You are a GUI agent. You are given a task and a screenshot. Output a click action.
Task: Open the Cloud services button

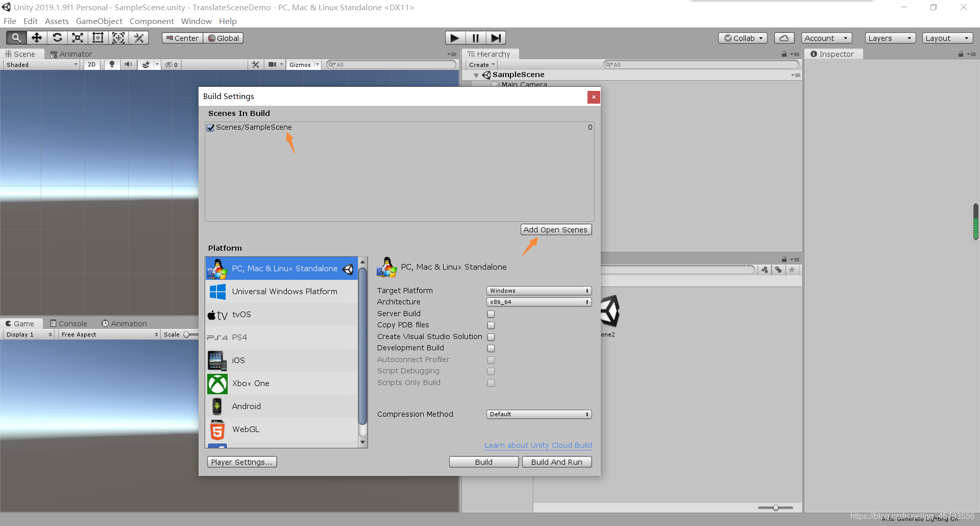(x=784, y=38)
